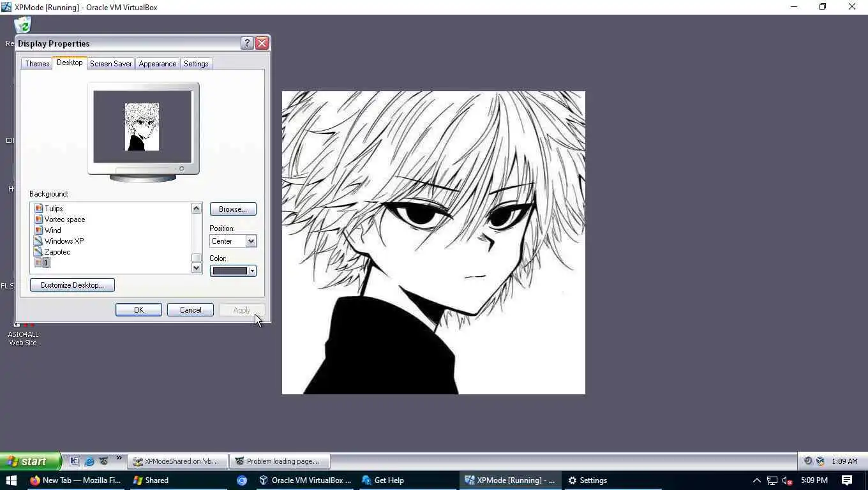Switch to Oracle VM VirtualBox Manager
This screenshot has width=868, height=490.
point(305,480)
